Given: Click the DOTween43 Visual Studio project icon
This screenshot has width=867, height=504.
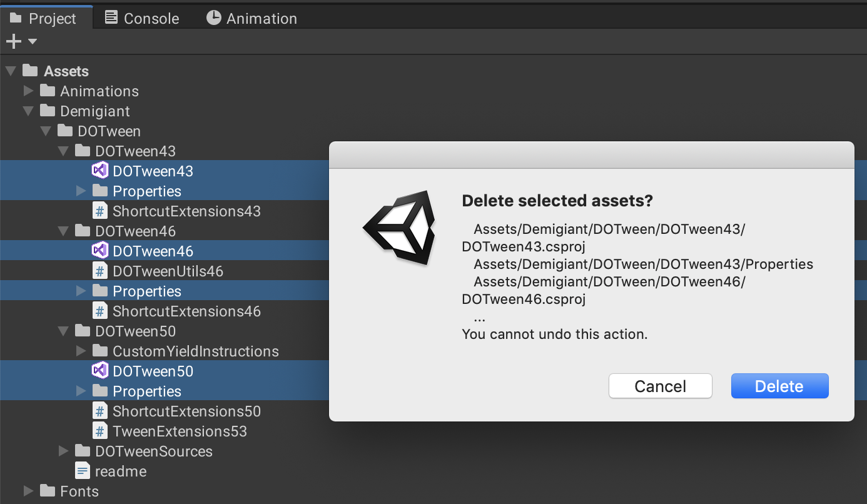Looking at the screenshot, I should tap(99, 171).
